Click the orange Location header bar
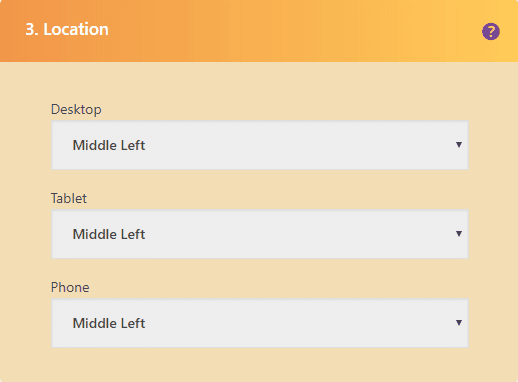 tap(259, 31)
